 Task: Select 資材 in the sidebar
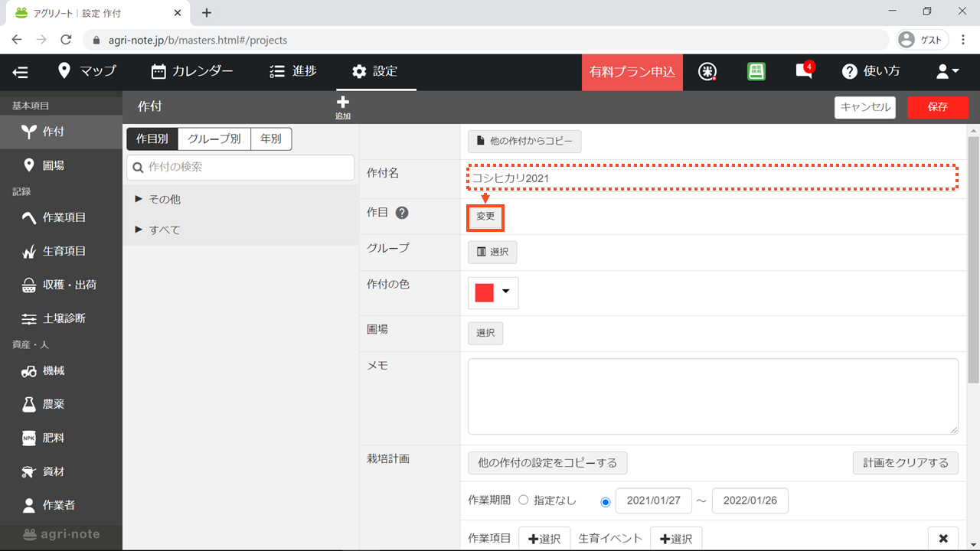click(x=61, y=471)
